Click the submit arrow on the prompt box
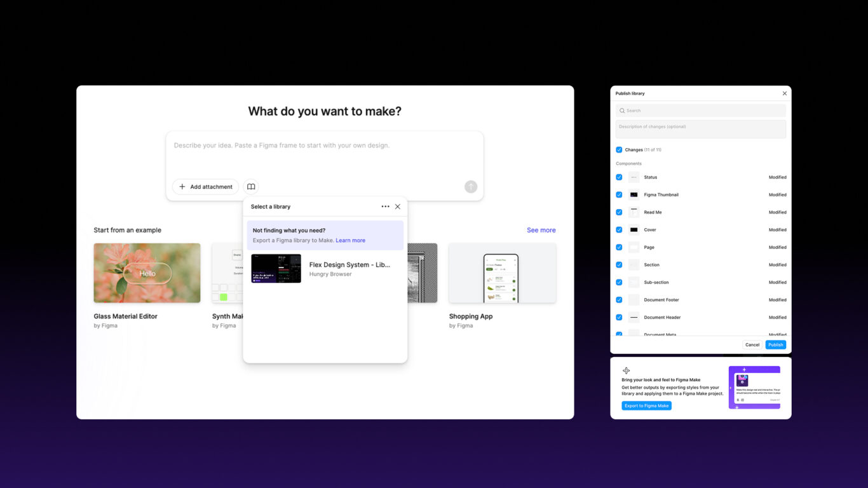 471,186
